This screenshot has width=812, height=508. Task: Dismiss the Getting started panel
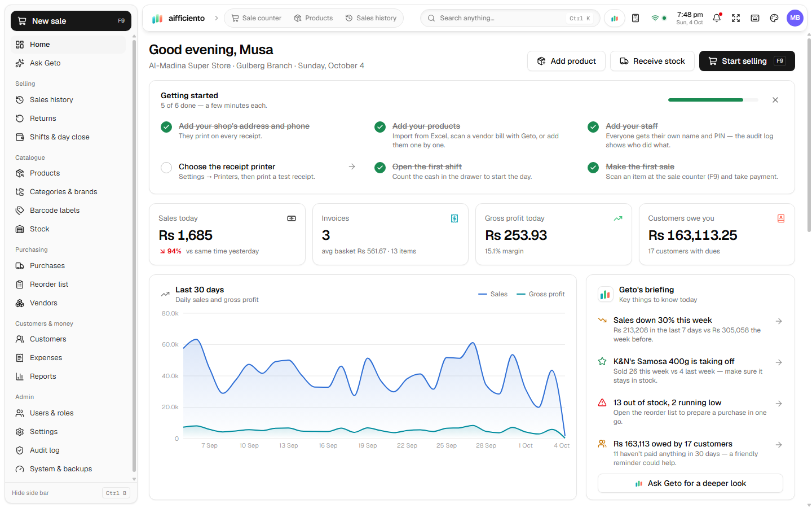pyautogui.click(x=775, y=100)
